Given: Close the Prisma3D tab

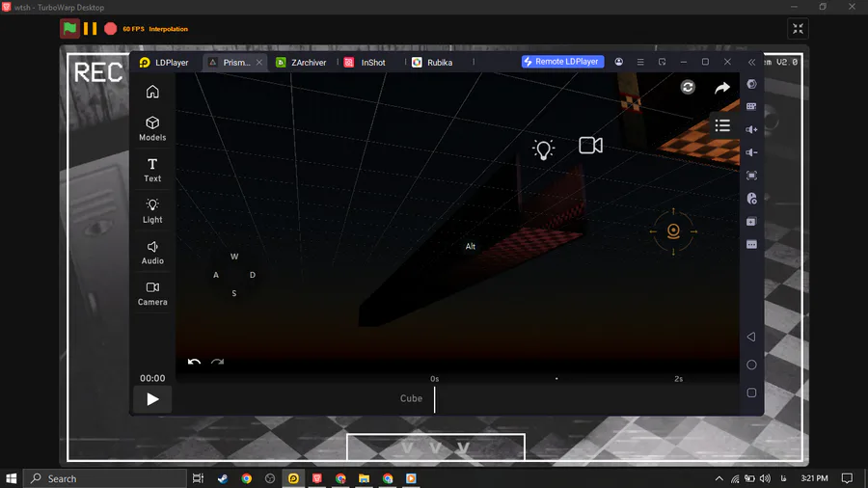Looking at the screenshot, I should (259, 63).
